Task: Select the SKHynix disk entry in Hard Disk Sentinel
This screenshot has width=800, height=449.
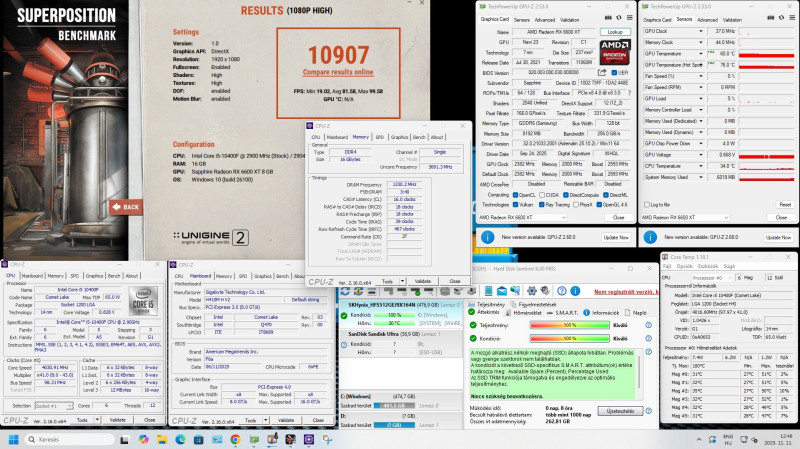Action: point(401,314)
